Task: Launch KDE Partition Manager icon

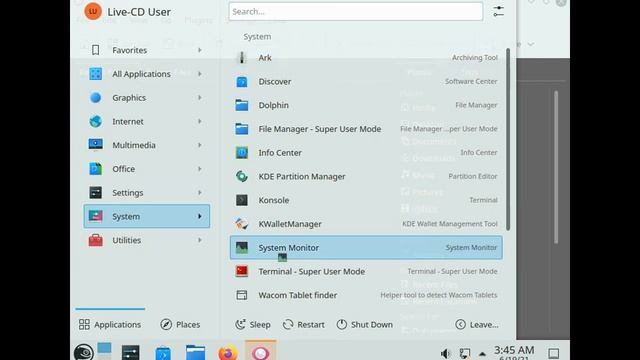Action: (x=242, y=176)
